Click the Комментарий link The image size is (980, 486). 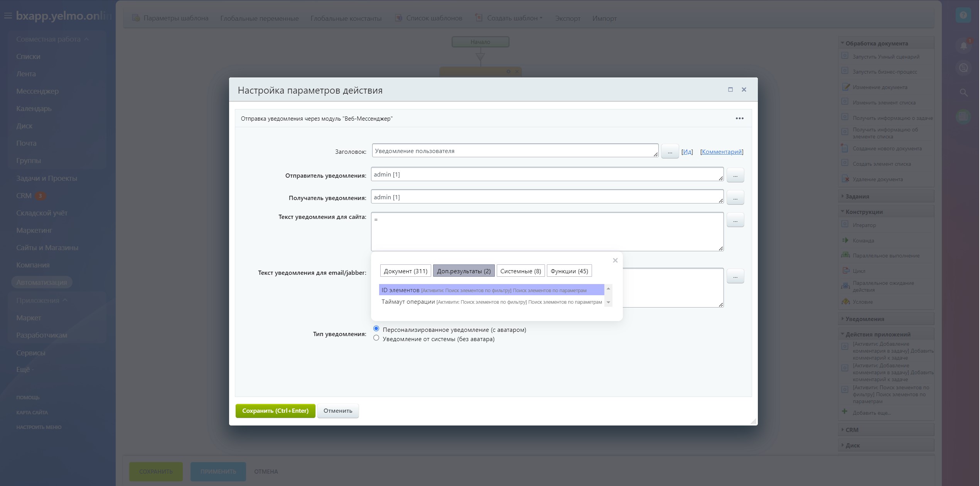click(x=721, y=151)
